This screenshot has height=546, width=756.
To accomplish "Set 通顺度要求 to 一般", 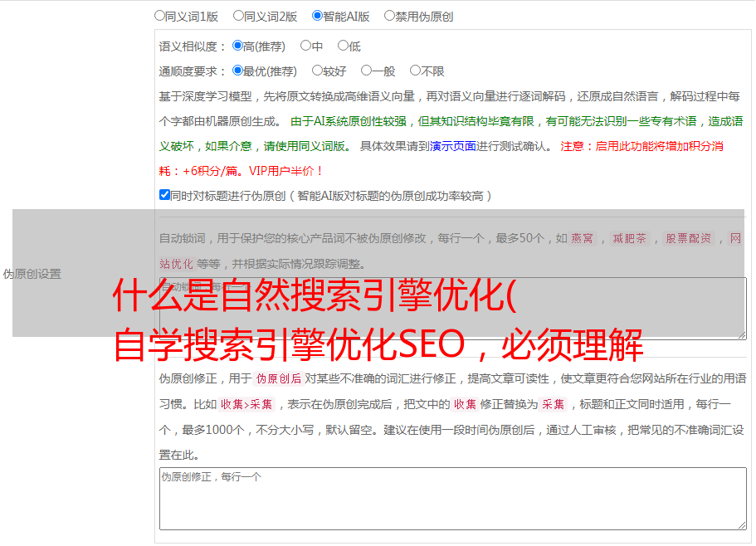I will click(x=367, y=71).
